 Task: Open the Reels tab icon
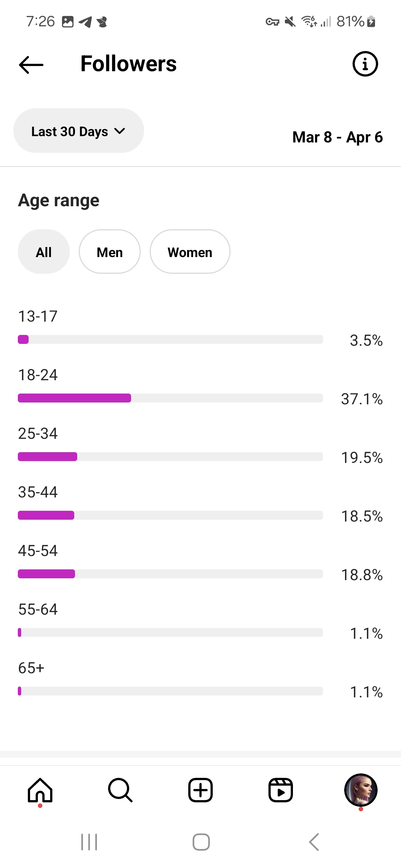pos(281,790)
